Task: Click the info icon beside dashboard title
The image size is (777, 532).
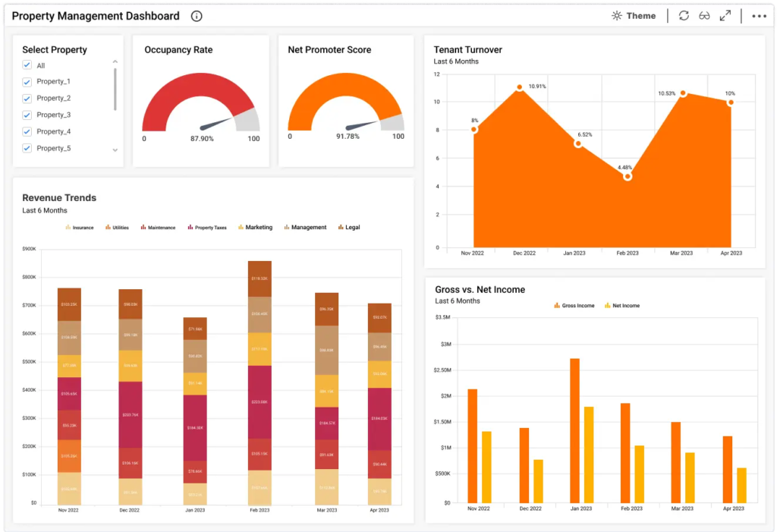Action: [197, 16]
